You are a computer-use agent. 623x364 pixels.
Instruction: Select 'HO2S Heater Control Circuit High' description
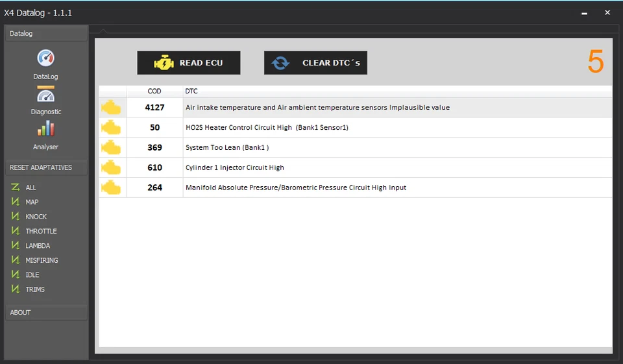tap(267, 128)
